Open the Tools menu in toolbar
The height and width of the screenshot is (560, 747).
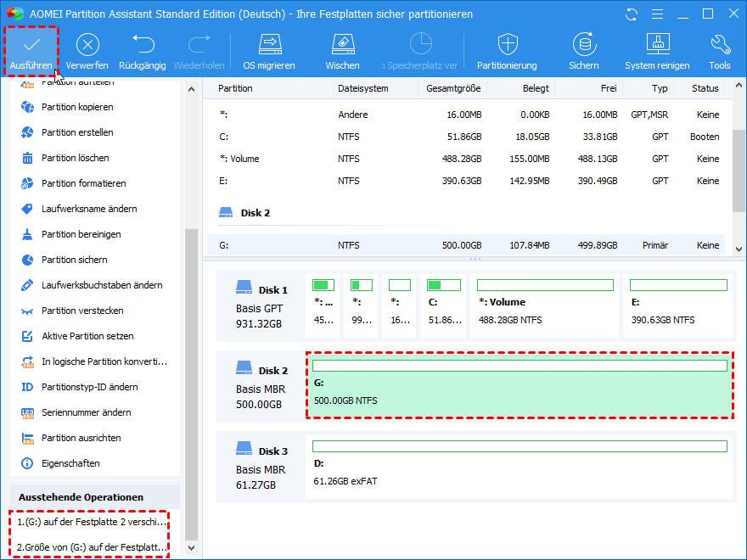point(719,52)
